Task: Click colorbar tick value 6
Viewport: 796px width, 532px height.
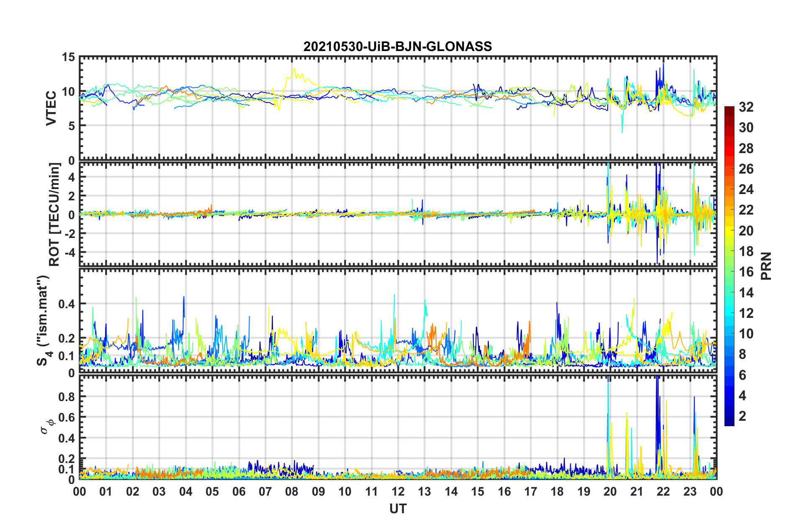Action: (x=742, y=375)
